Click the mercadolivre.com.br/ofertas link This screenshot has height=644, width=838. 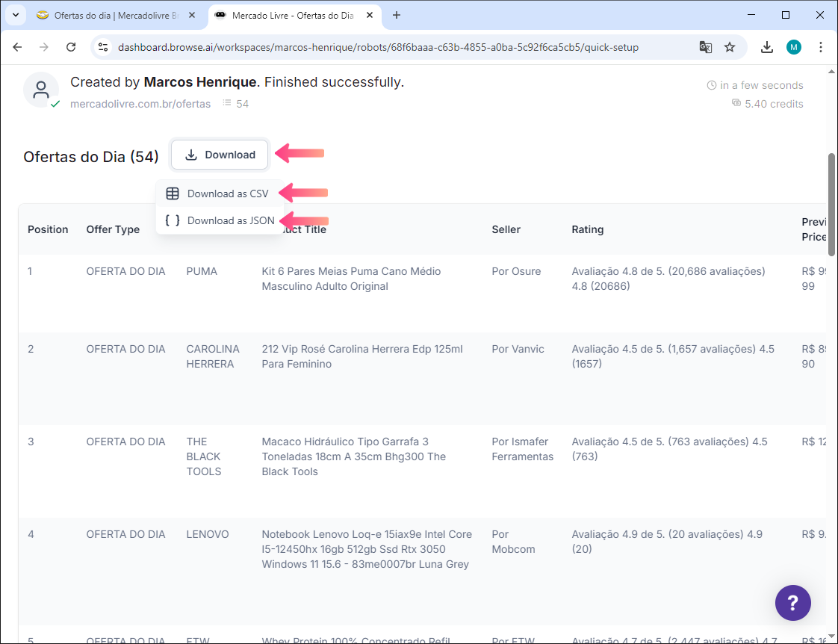point(140,104)
